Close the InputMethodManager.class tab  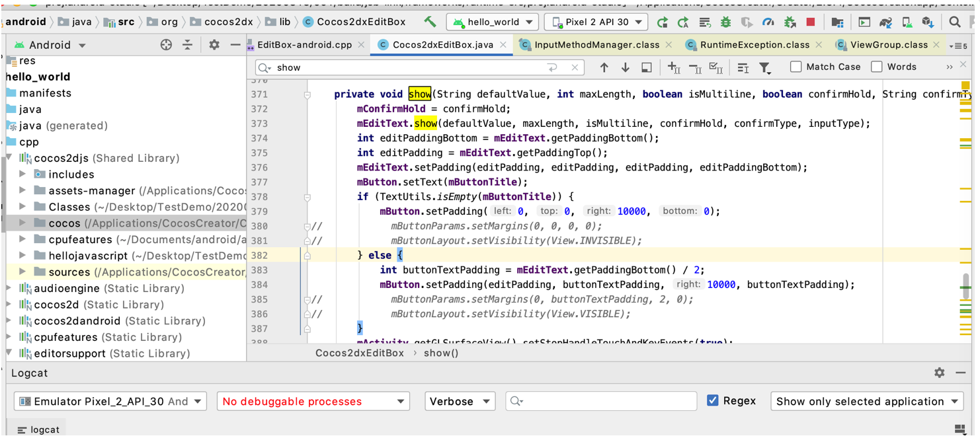pos(669,45)
